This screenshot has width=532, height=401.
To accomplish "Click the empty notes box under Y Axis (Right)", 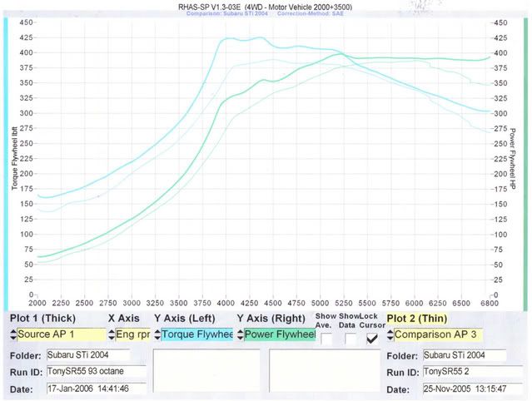I will pos(325,371).
